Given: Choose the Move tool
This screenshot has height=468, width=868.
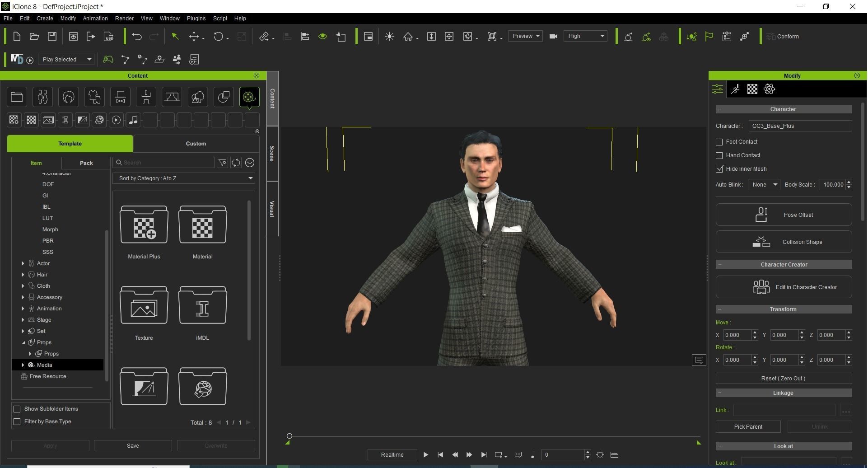Looking at the screenshot, I should tap(194, 37).
